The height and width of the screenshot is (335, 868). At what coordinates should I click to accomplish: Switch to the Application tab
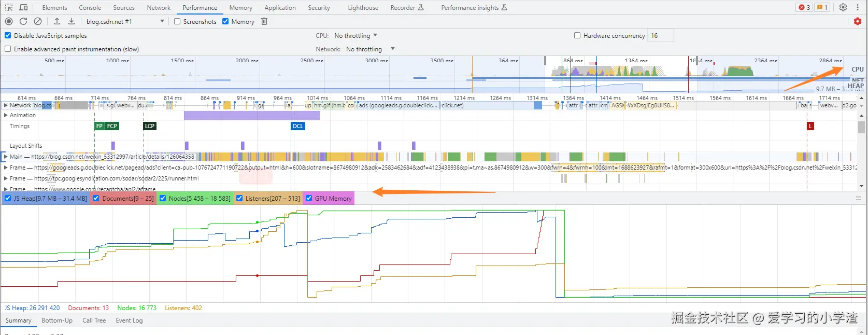[x=280, y=7]
